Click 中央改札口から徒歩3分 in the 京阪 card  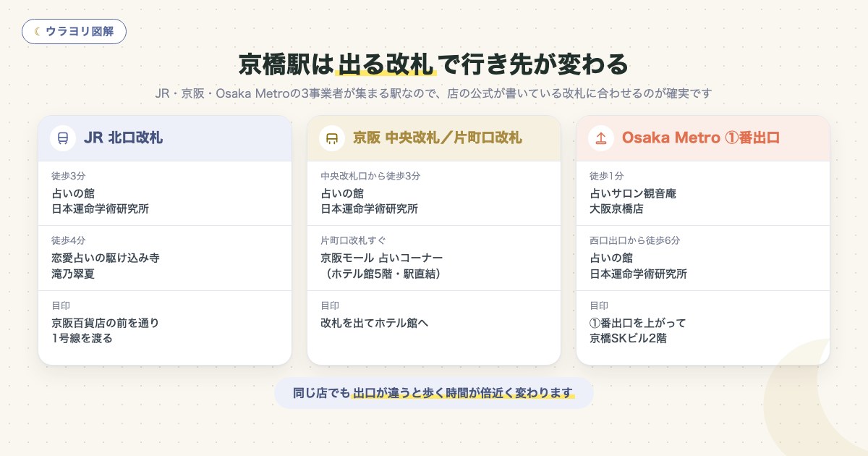tap(370, 176)
